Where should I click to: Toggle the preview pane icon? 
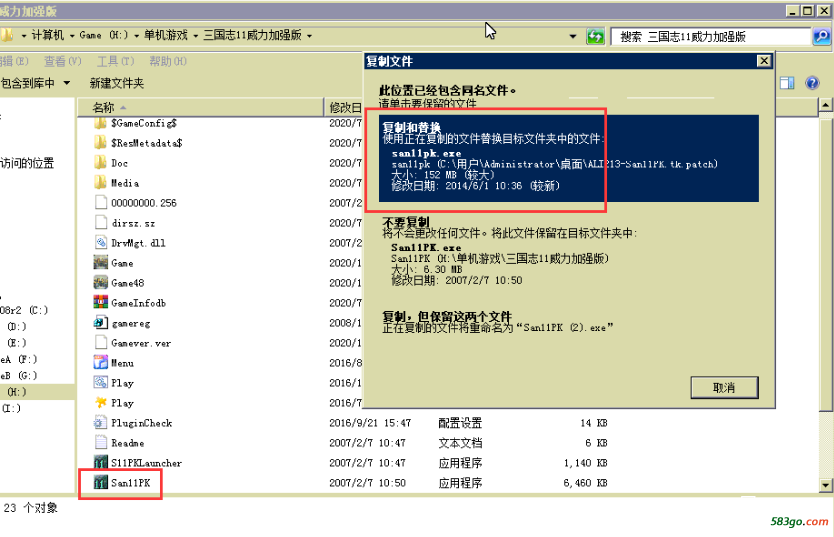pos(787,82)
